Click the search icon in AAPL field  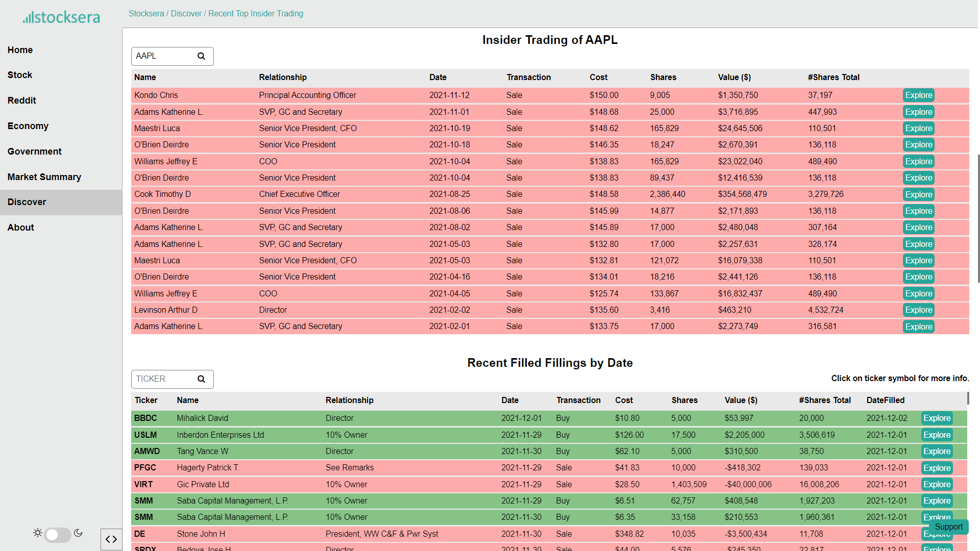(x=201, y=56)
